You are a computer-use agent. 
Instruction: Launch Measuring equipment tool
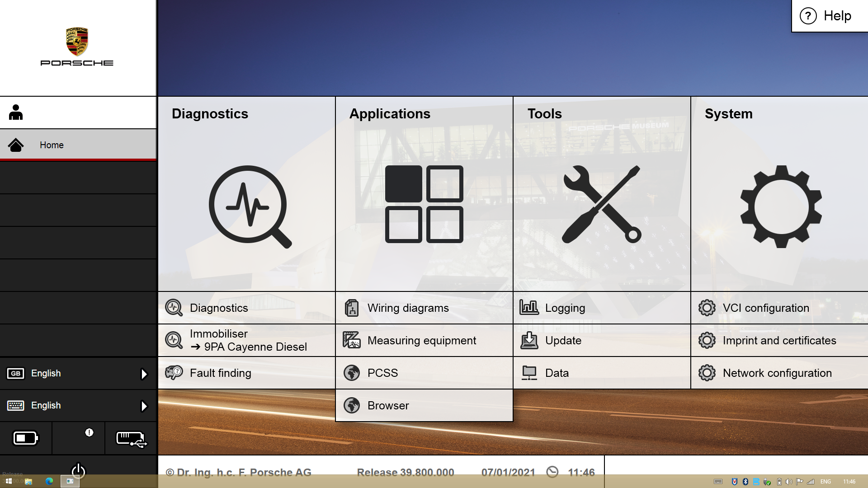424,340
